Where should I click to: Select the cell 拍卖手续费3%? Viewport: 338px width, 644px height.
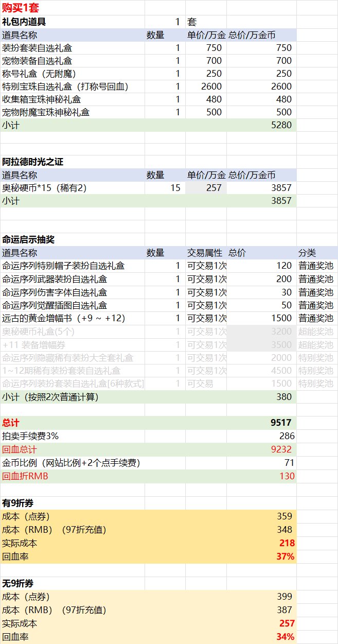pyautogui.click(x=30, y=436)
